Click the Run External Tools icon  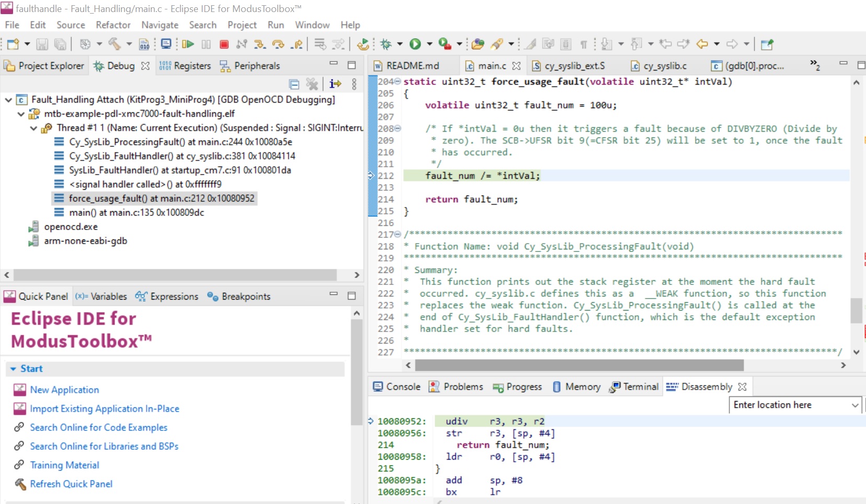(x=445, y=44)
